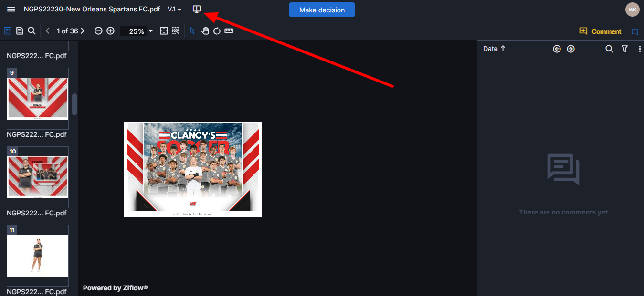
Task: Open comments panel more options menu
Action: 640,49
